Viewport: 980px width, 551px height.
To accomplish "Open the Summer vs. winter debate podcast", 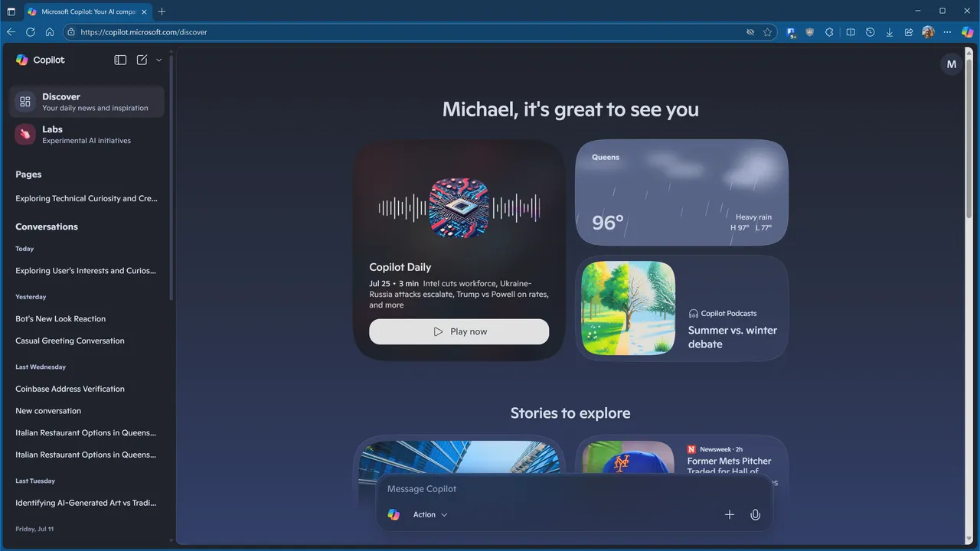I will [681, 308].
